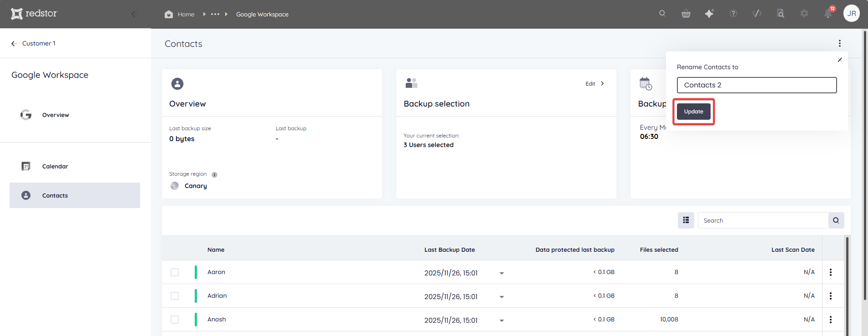Click the backup schedule calendar icon

click(x=646, y=83)
